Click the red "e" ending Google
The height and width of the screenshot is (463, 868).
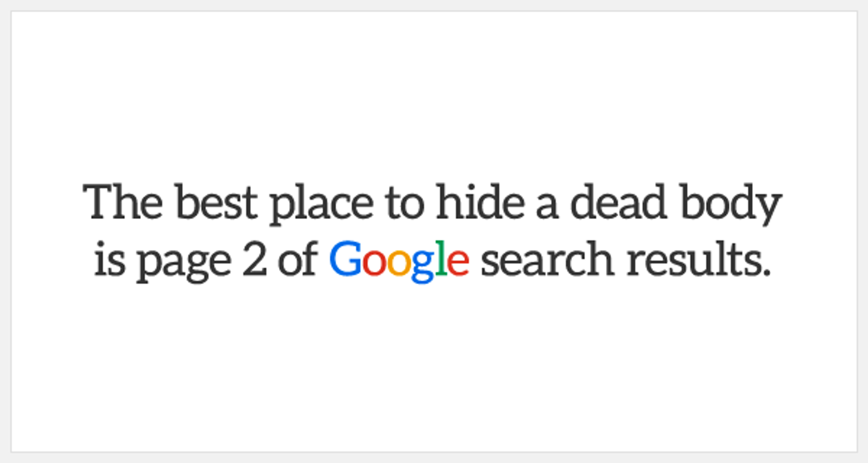pos(458,262)
